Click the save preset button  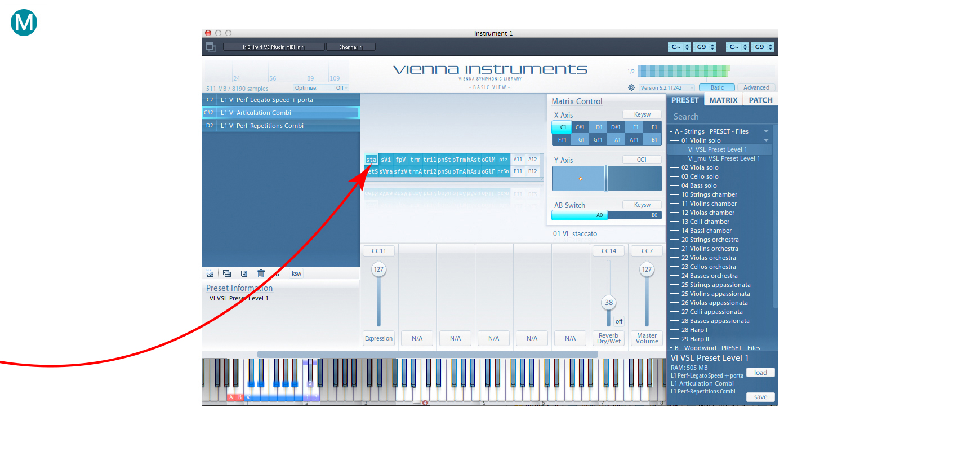pos(760,397)
